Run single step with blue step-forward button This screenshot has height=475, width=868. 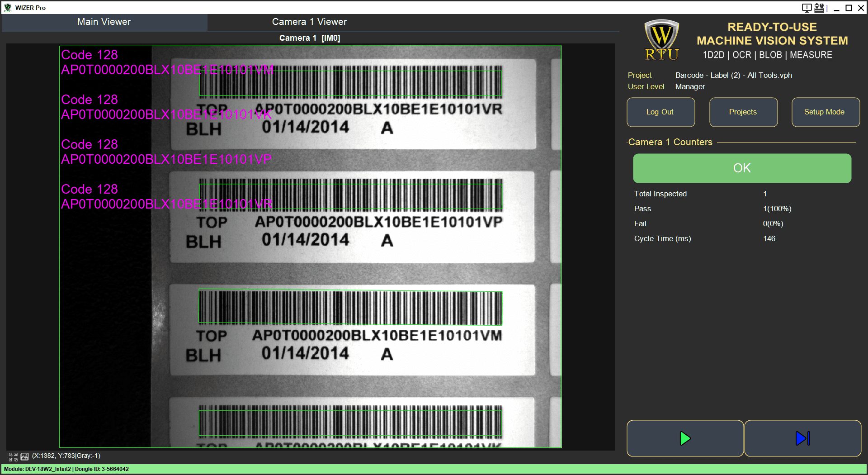(x=803, y=438)
